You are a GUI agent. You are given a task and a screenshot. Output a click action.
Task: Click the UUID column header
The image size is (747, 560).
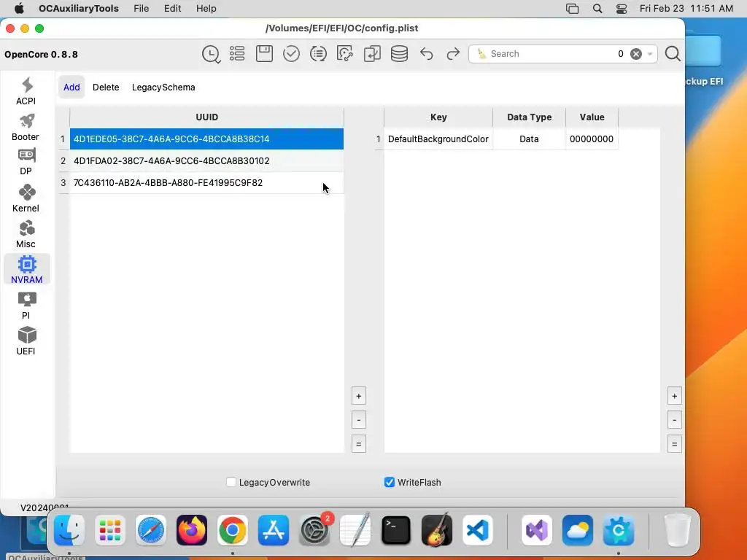[x=206, y=117]
